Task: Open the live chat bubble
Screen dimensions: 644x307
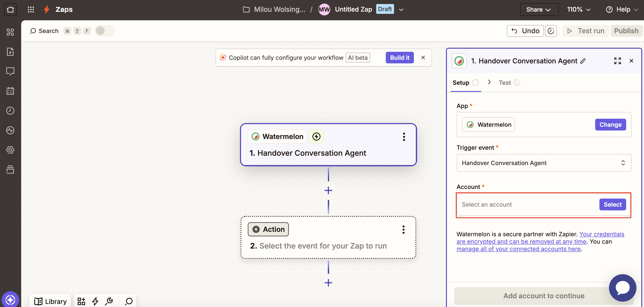Action: tap(623, 288)
